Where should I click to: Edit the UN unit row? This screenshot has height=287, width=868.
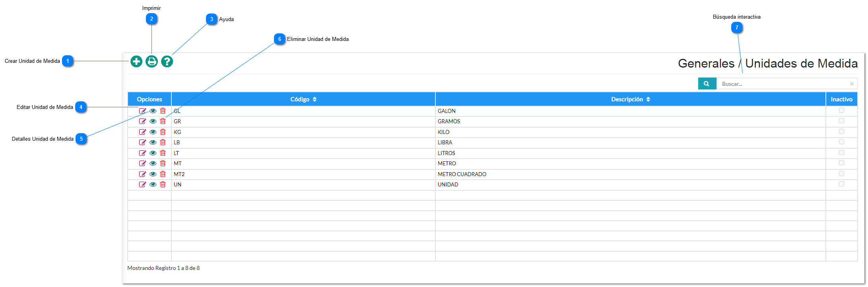pyautogui.click(x=142, y=184)
